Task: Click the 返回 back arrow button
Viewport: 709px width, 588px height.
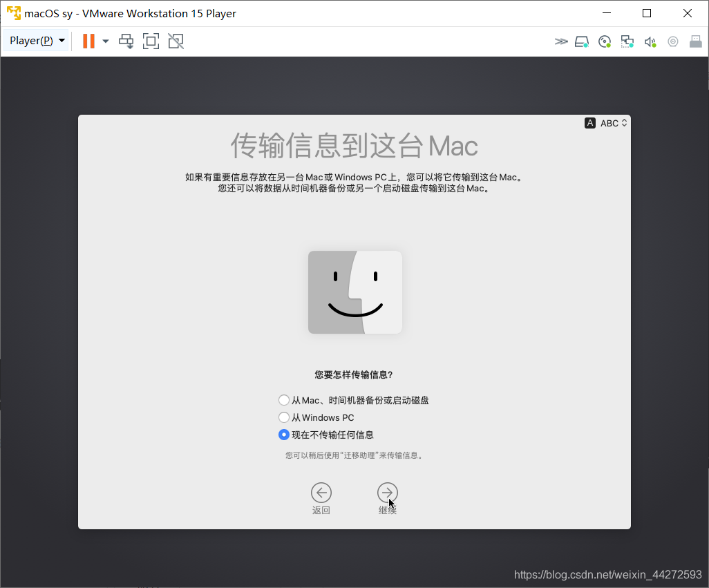Action: coord(321,493)
